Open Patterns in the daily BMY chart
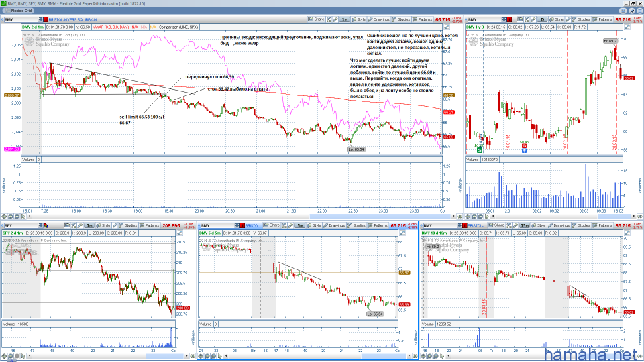Screen dimensions: 644x362 [x=602, y=19]
